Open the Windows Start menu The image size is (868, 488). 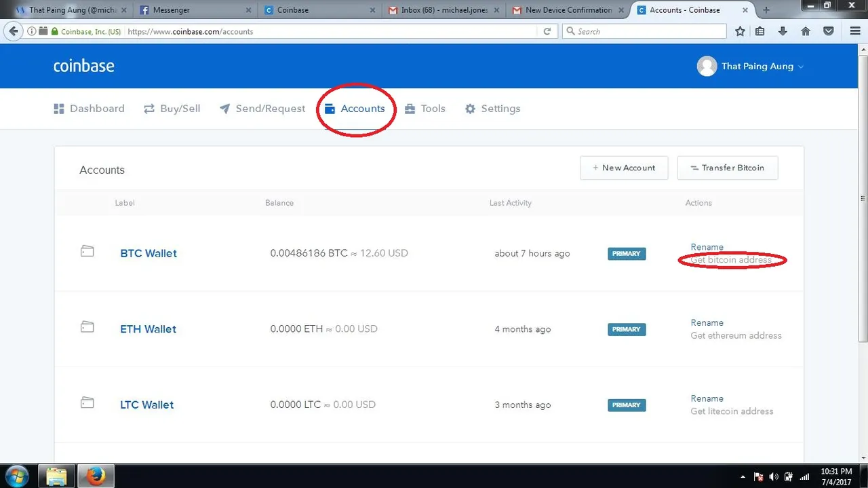(x=16, y=476)
